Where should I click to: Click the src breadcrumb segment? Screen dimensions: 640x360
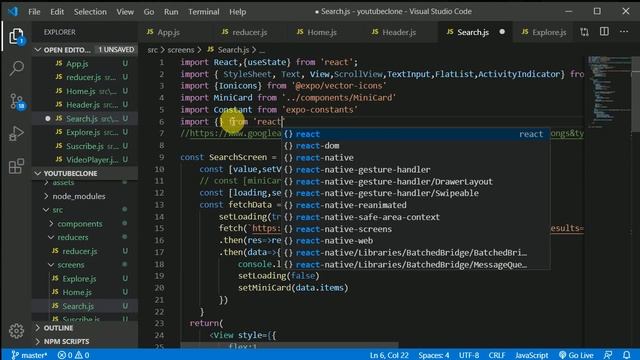[x=152, y=50]
